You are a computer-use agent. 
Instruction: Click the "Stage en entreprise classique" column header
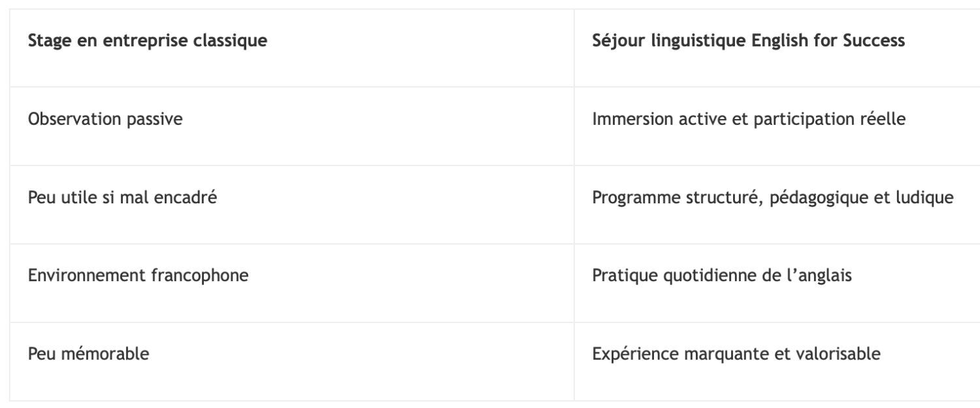[147, 41]
